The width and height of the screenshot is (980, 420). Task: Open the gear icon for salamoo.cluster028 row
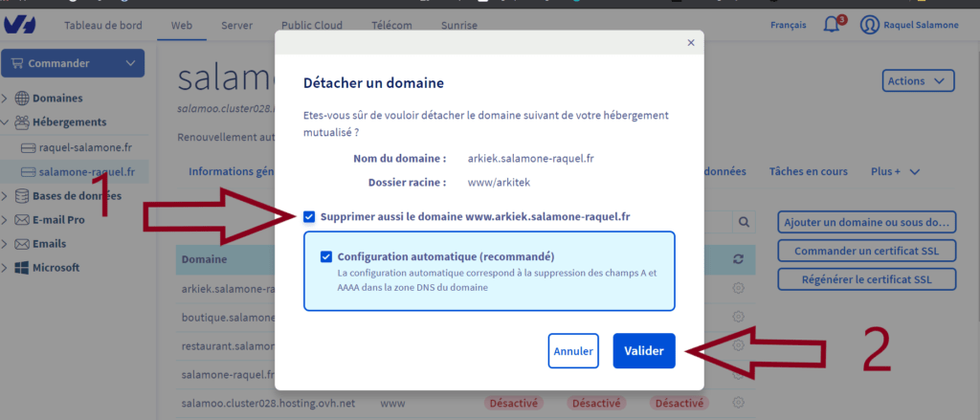coord(738,403)
